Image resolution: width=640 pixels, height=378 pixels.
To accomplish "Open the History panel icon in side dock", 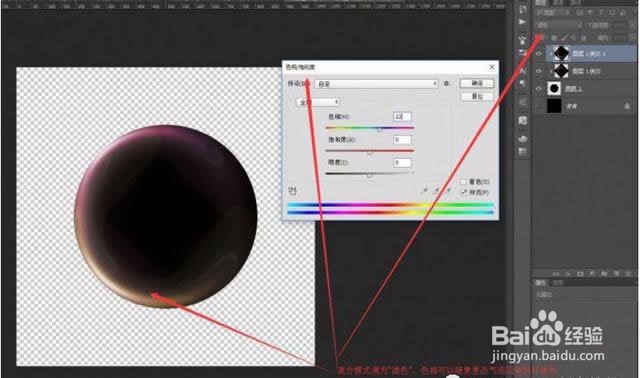I will [522, 9].
